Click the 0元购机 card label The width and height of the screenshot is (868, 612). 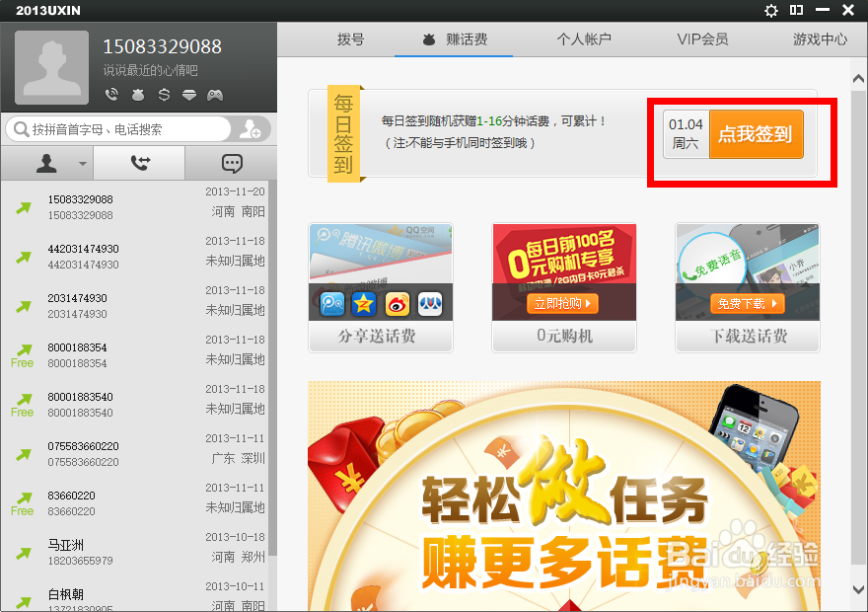564,336
